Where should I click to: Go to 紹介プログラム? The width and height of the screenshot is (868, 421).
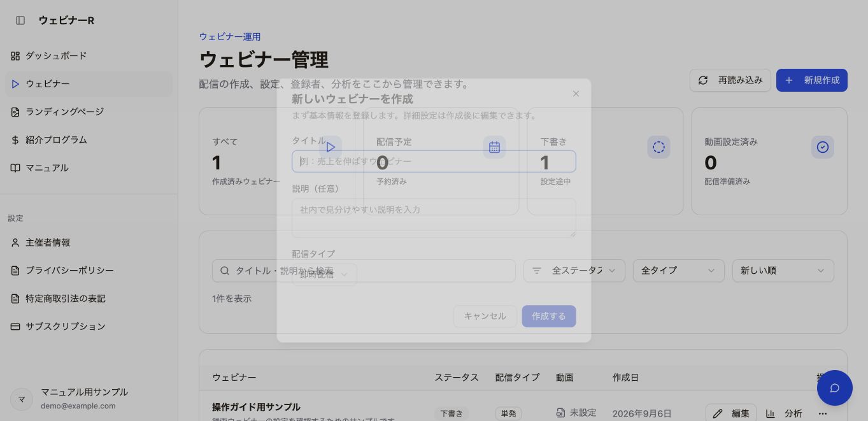click(x=89, y=140)
